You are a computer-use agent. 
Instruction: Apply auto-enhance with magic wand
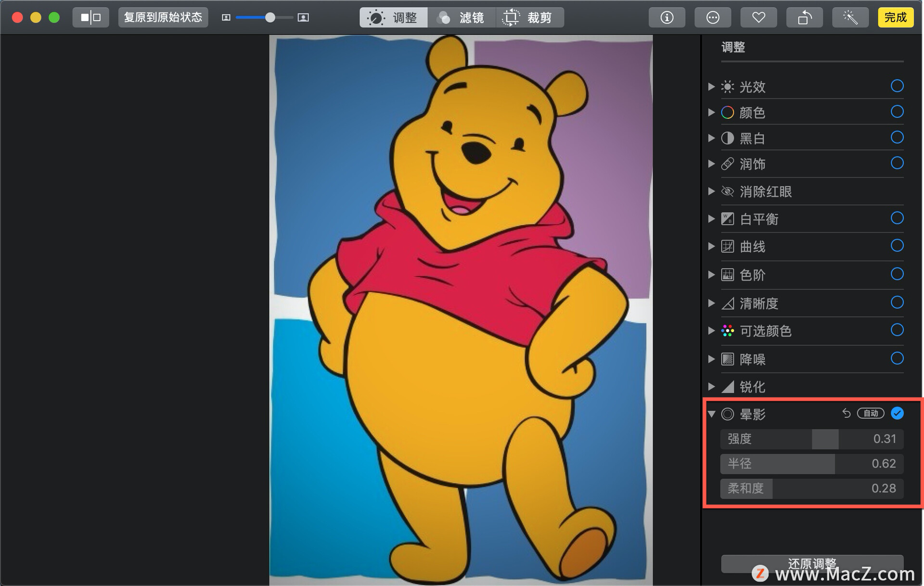point(850,17)
